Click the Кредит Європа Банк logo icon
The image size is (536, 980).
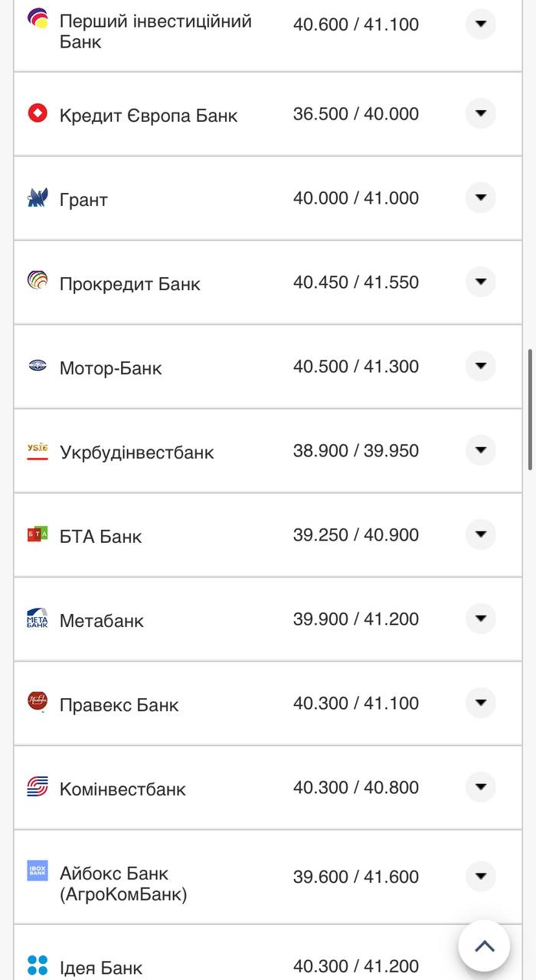pyautogui.click(x=38, y=113)
